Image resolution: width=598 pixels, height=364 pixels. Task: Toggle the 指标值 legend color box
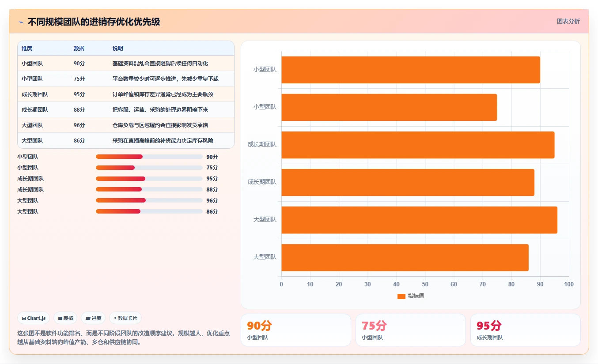click(401, 296)
